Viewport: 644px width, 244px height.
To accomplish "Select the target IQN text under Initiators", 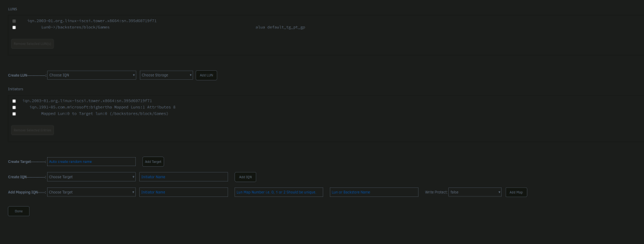I will [88, 100].
